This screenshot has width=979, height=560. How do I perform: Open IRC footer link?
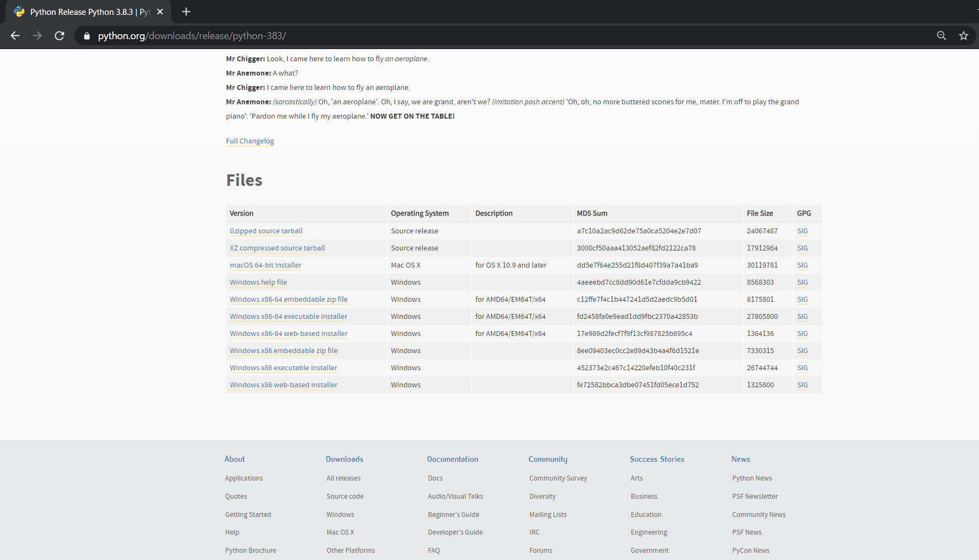click(534, 532)
